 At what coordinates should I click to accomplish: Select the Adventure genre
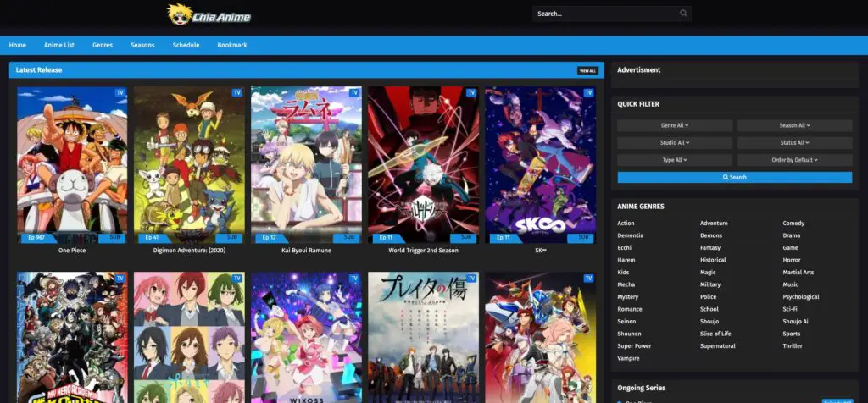point(714,224)
